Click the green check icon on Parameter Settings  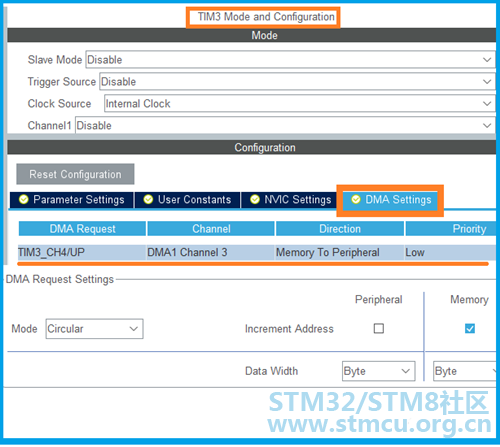[24, 199]
